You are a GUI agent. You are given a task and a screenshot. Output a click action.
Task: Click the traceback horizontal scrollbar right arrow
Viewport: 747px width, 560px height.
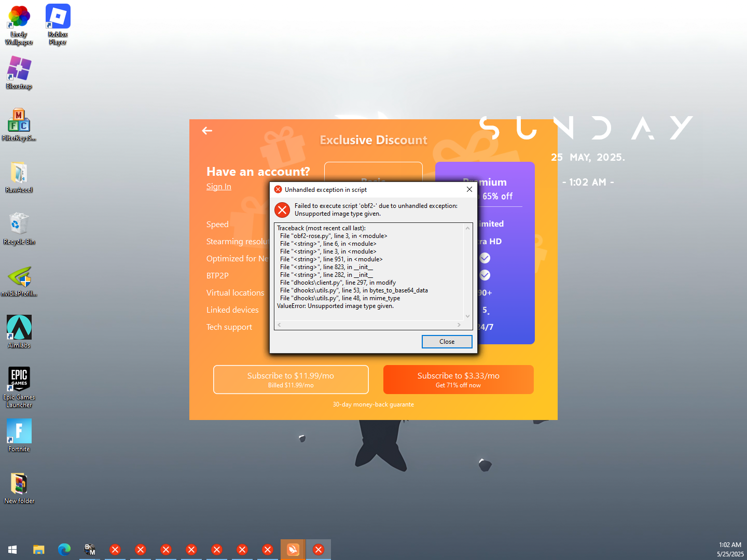[x=459, y=325]
